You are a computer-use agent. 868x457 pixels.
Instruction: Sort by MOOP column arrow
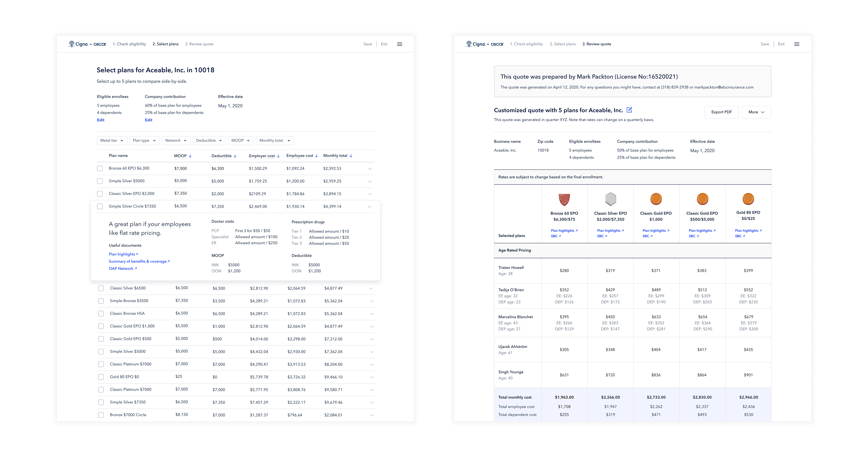(190, 156)
